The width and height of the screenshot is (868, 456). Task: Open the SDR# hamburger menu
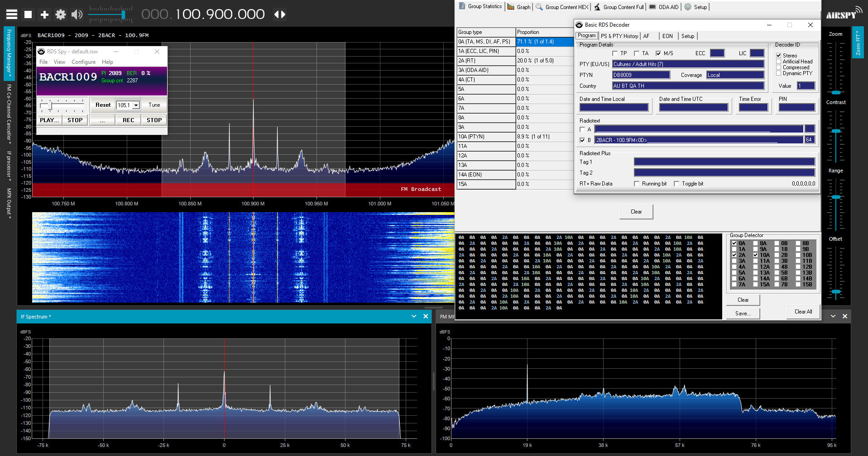(11, 14)
